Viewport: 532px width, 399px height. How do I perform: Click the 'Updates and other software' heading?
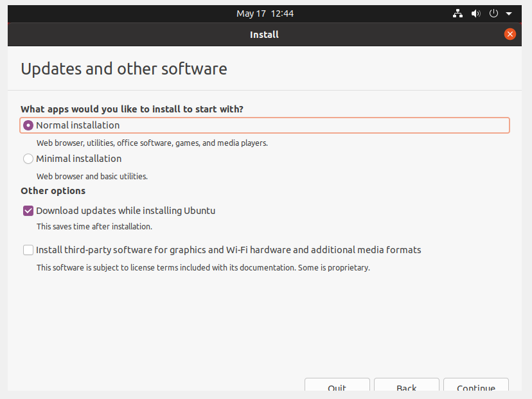(x=124, y=69)
